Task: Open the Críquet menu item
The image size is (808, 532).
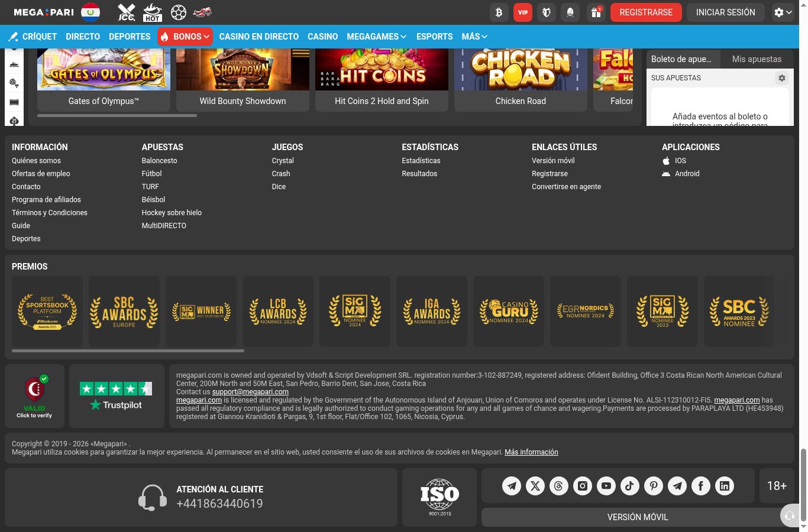Action: (33, 37)
